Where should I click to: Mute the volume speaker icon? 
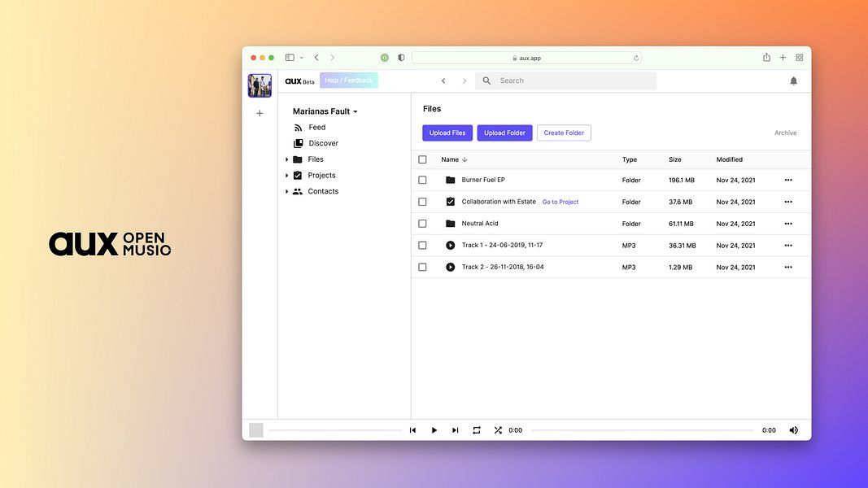(793, 430)
